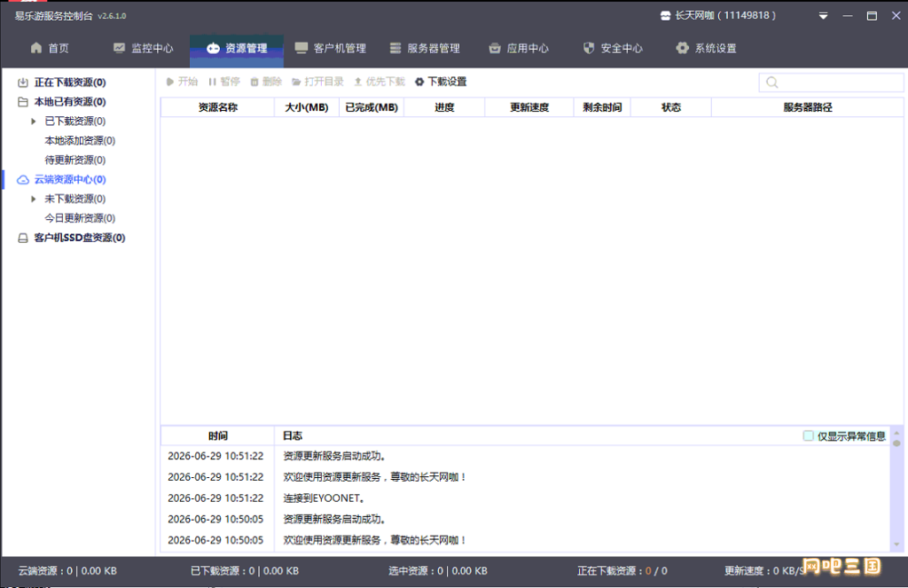Image resolution: width=908 pixels, height=588 pixels.
Task: Sort by 状态 column header
Action: pos(671,107)
